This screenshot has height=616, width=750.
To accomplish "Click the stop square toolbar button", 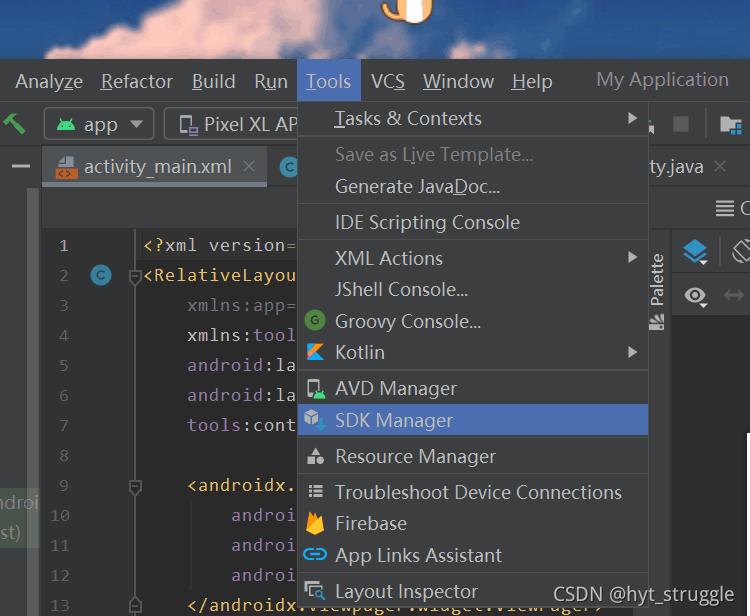I will click(681, 124).
